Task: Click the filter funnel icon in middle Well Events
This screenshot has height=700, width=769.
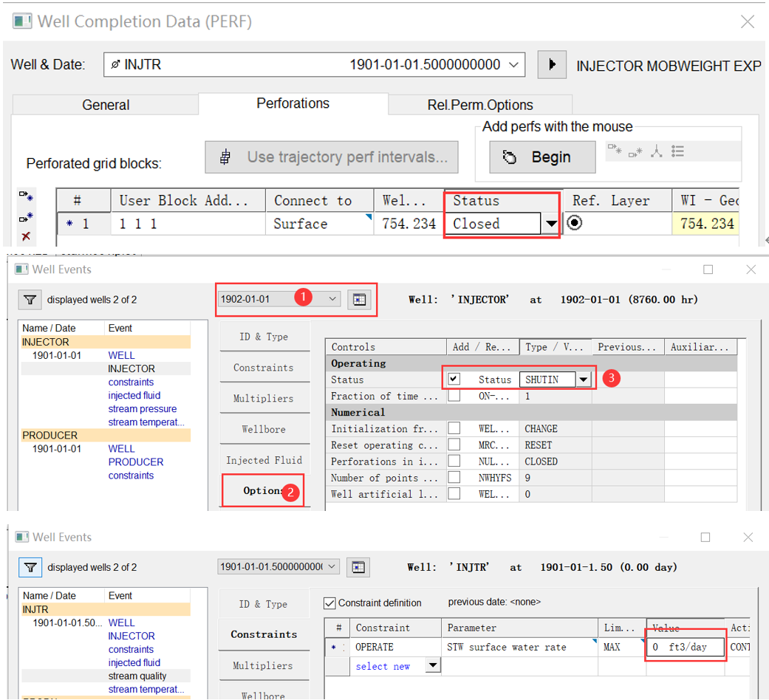Action: [30, 300]
